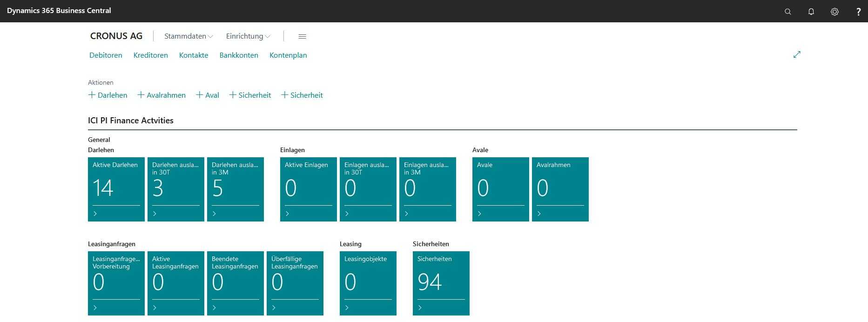This screenshot has width=868, height=322.
Task: Open the settings gear icon
Action: point(834,12)
